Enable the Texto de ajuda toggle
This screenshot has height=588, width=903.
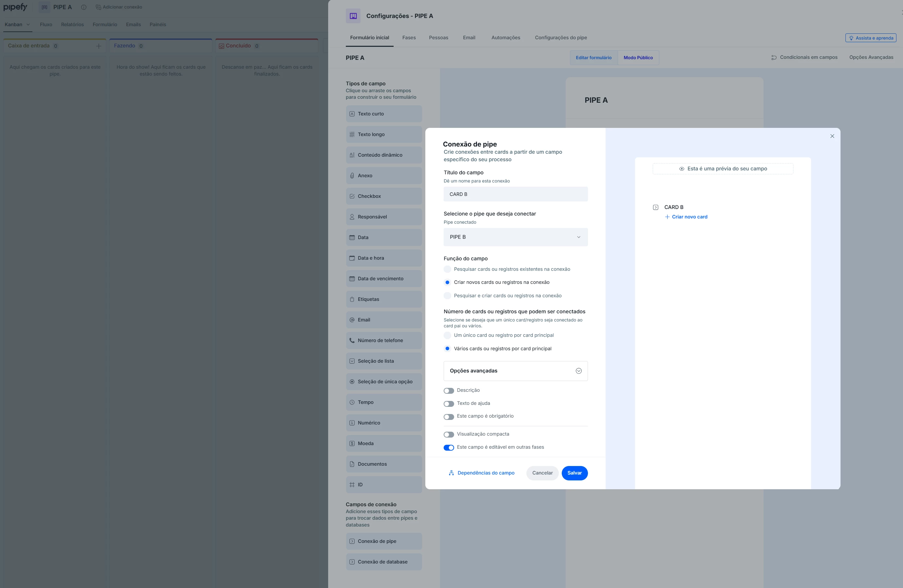click(449, 404)
